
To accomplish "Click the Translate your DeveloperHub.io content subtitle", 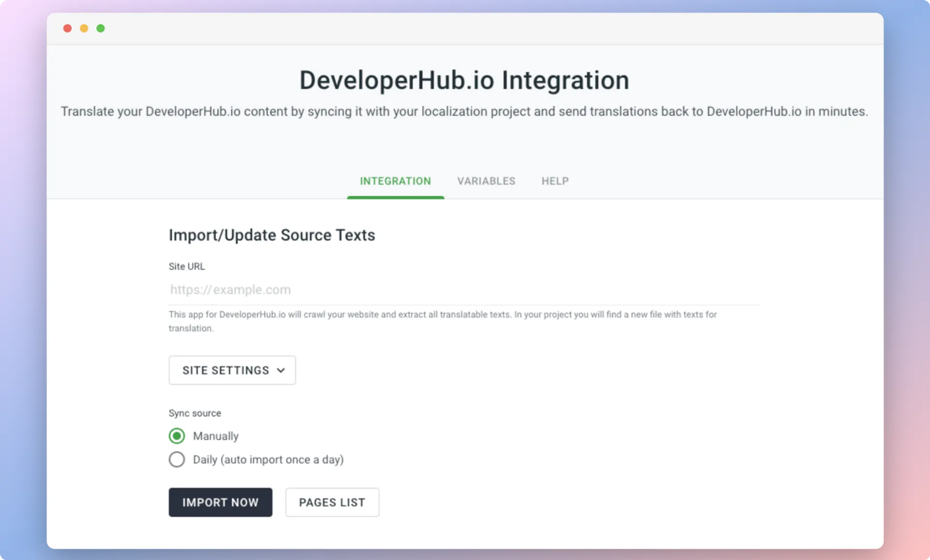I will coord(464,112).
